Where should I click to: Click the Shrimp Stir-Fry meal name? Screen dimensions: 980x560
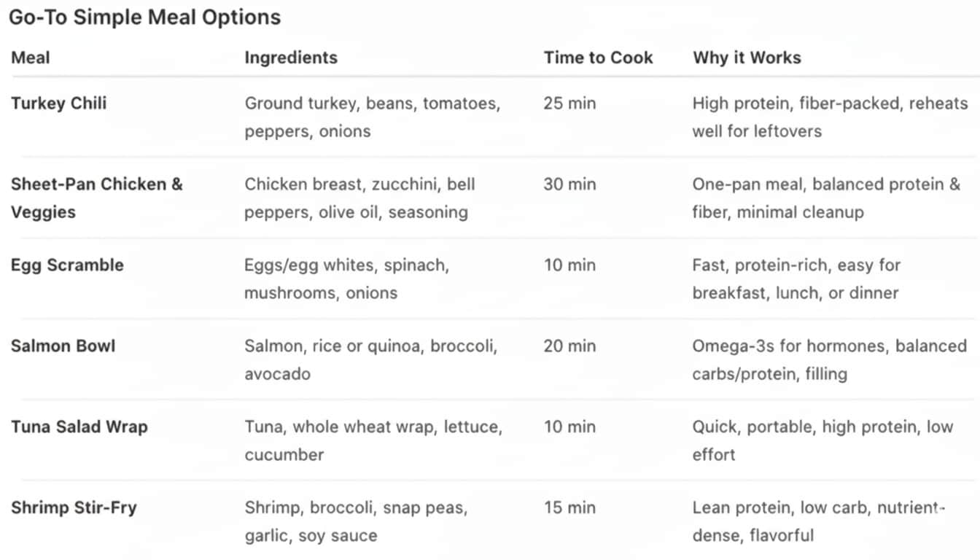(x=74, y=507)
